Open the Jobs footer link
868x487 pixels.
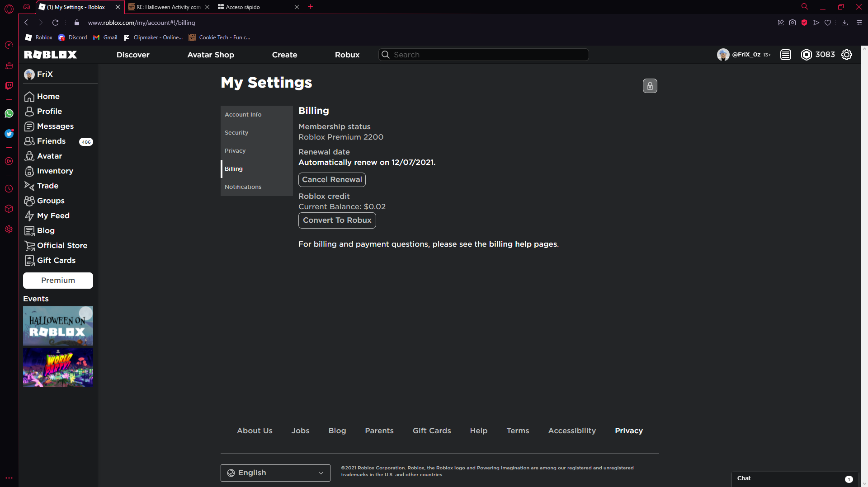click(x=300, y=431)
